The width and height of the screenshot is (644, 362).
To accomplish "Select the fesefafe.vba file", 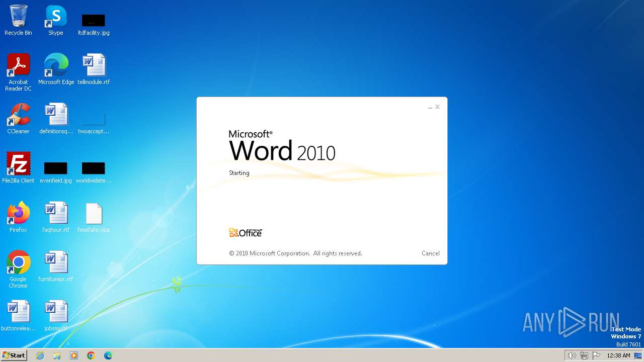I will [x=94, y=217].
